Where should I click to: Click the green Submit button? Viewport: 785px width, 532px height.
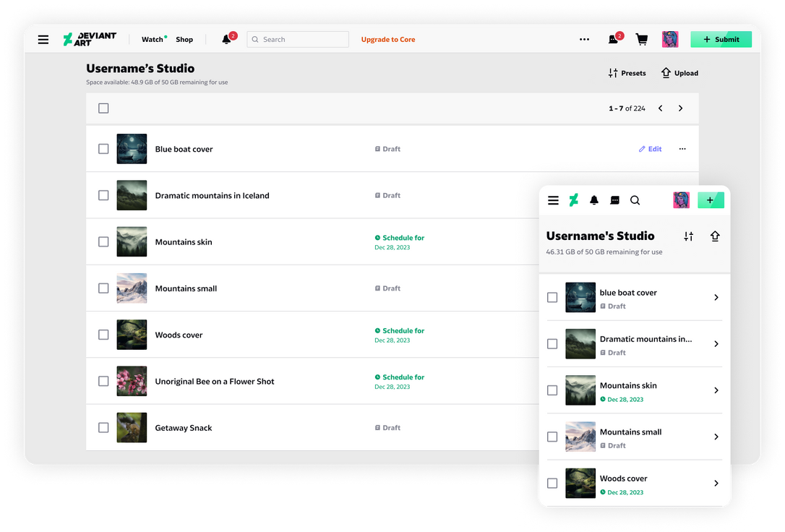(x=721, y=40)
